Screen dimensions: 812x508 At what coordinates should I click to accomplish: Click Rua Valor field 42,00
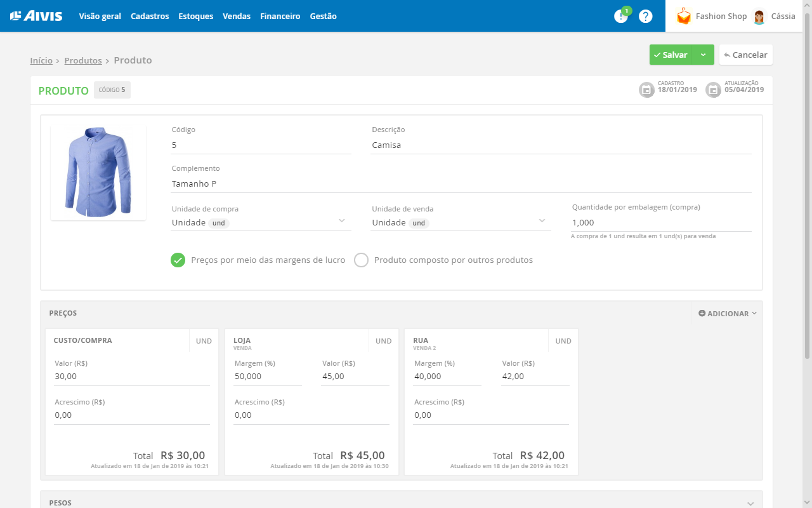click(x=535, y=377)
